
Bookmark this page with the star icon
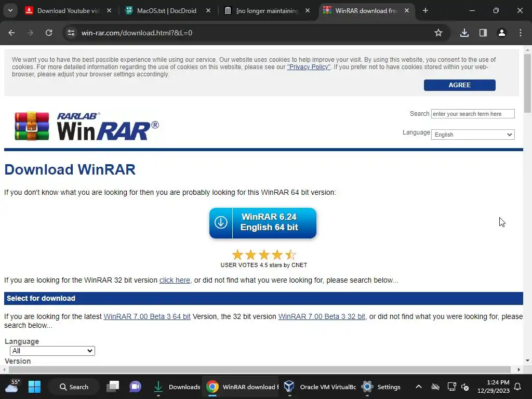point(438,33)
